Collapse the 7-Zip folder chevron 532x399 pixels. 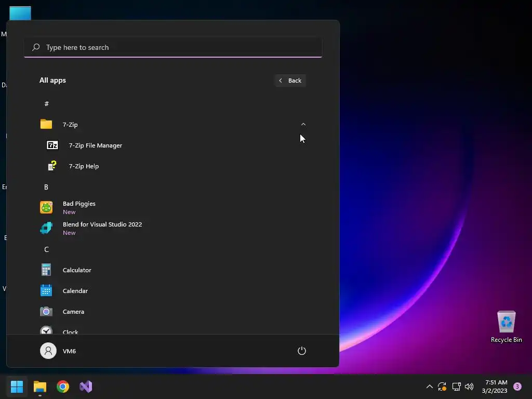coord(303,125)
